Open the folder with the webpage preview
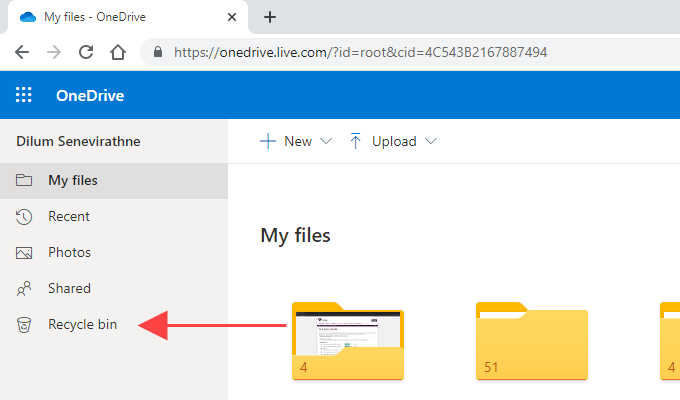Viewport: 680px width, 400px height. (348, 341)
